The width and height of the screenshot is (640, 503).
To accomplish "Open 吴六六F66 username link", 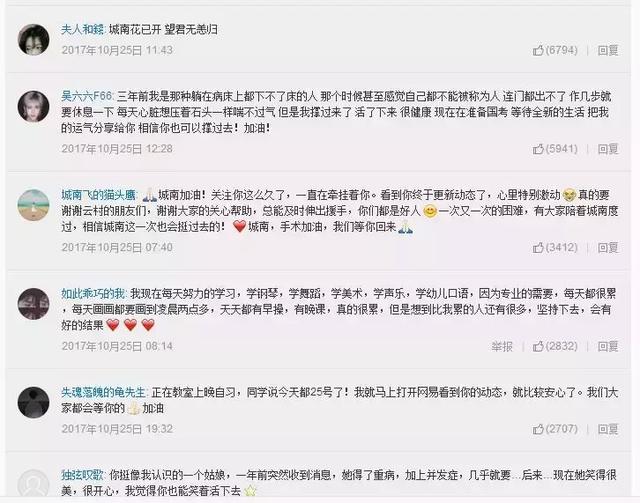I will [x=87, y=96].
